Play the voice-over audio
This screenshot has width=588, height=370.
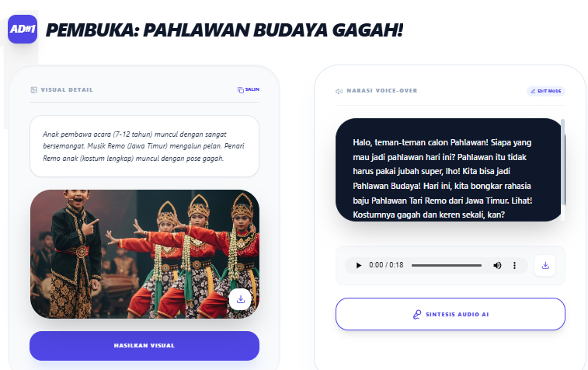(359, 265)
